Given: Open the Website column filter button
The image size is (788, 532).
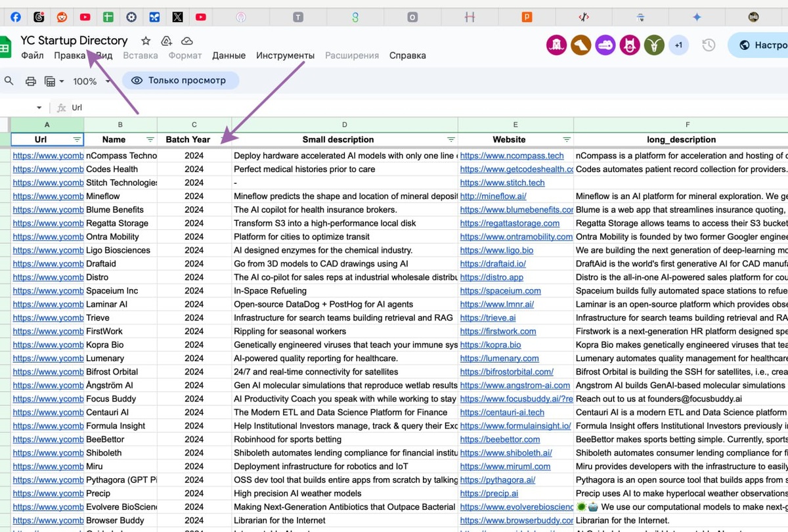Looking at the screenshot, I should point(567,139).
